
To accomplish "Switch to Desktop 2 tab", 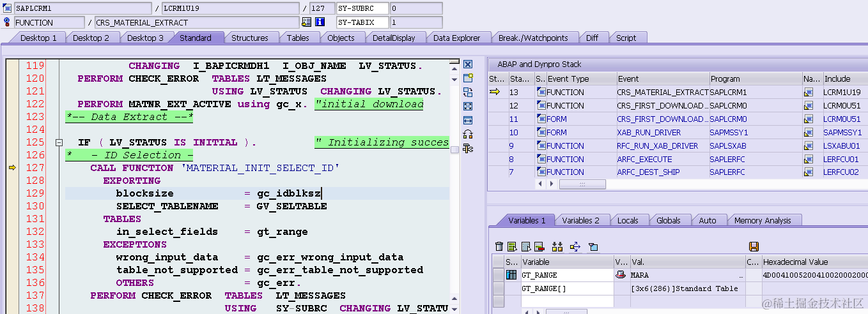I will click(x=91, y=38).
